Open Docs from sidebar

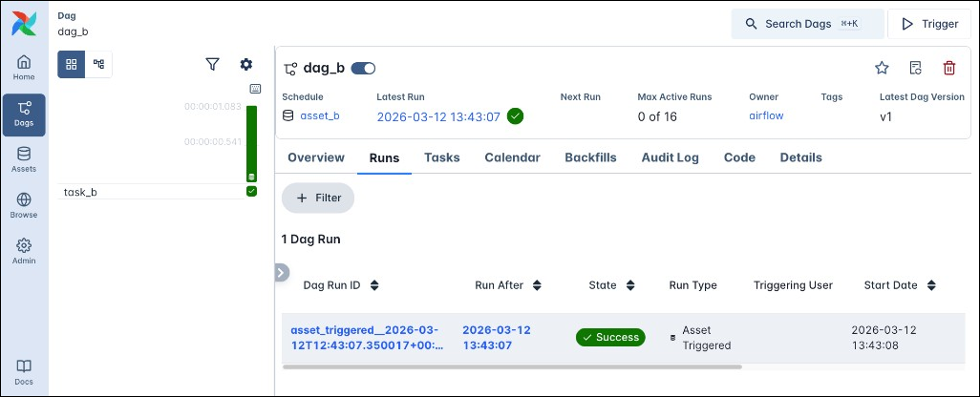coord(24,372)
